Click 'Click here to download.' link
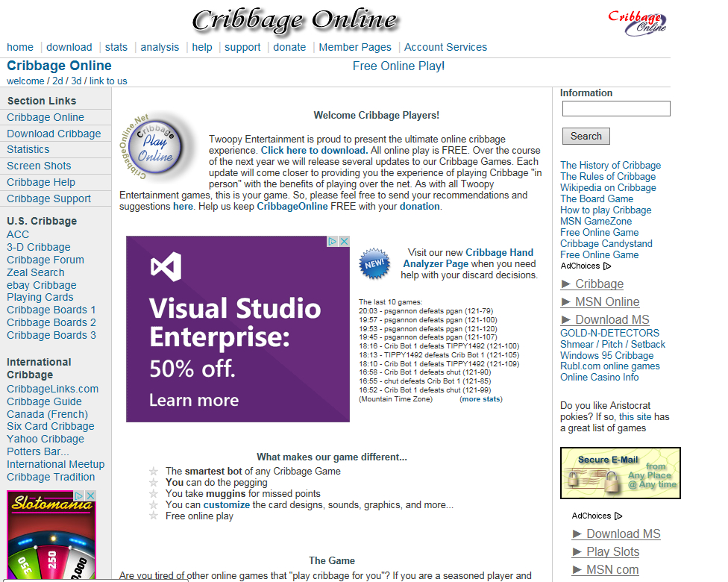This screenshot has height=582, width=728. [314, 151]
